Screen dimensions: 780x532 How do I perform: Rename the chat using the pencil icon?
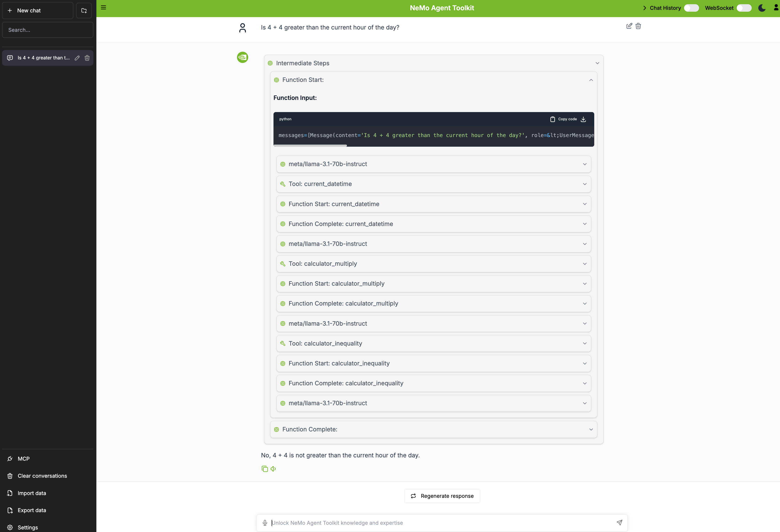pos(77,58)
